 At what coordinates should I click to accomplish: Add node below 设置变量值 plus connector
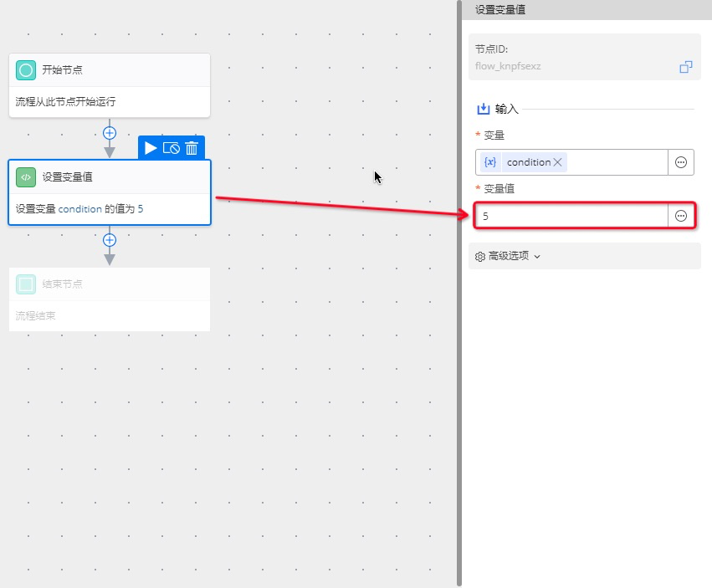[110, 240]
